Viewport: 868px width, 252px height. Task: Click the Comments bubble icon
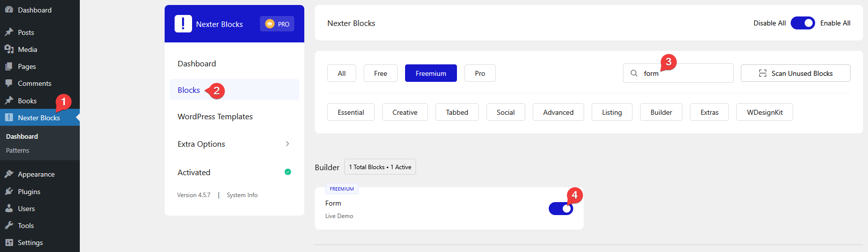click(9, 83)
